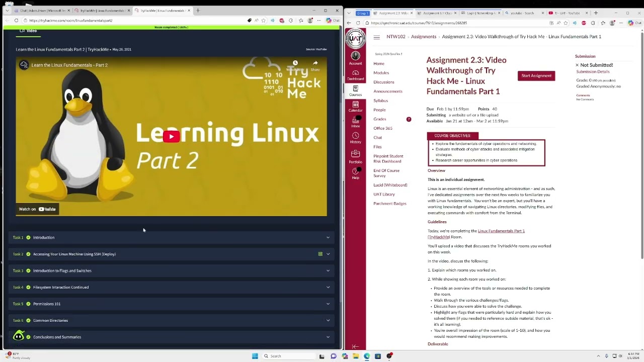The height and width of the screenshot is (362, 644).
Task: Open Modules in course menu
Action: [381, 73]
